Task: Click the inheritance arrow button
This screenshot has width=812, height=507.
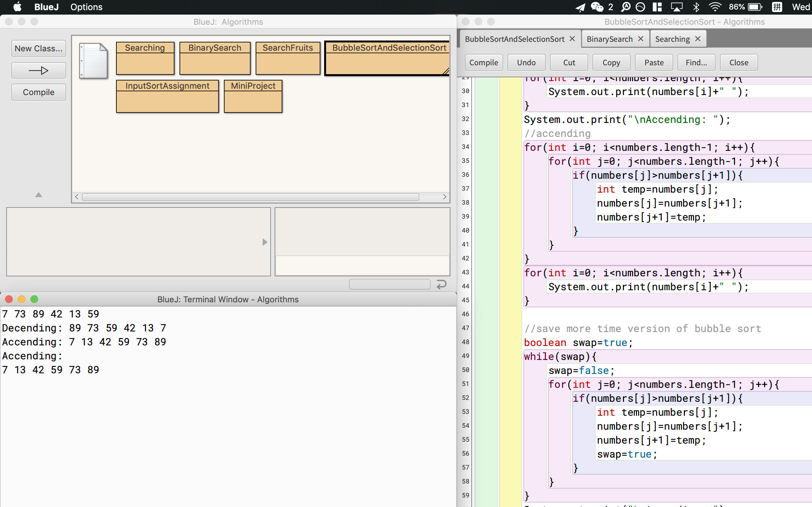Action: 39,70
